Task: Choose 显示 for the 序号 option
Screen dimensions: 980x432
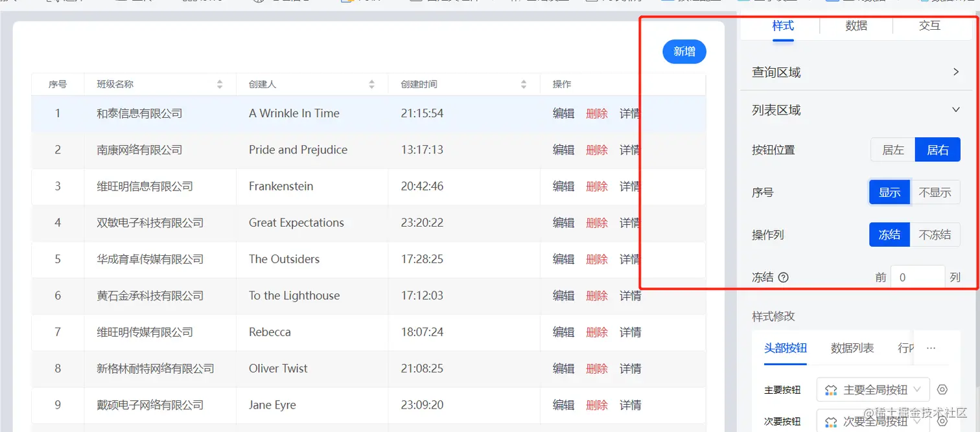Action: coord(889,192)
